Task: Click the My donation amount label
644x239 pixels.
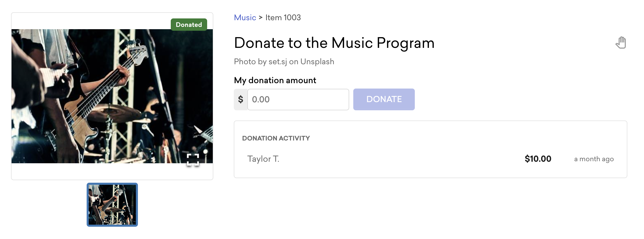Action: 275,80
